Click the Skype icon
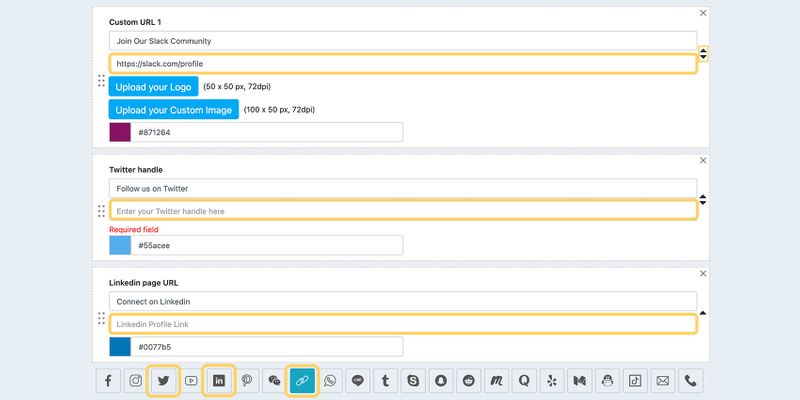Image resolution: width=800 pixels, height=400 pixels. click(x=413, y=380)
